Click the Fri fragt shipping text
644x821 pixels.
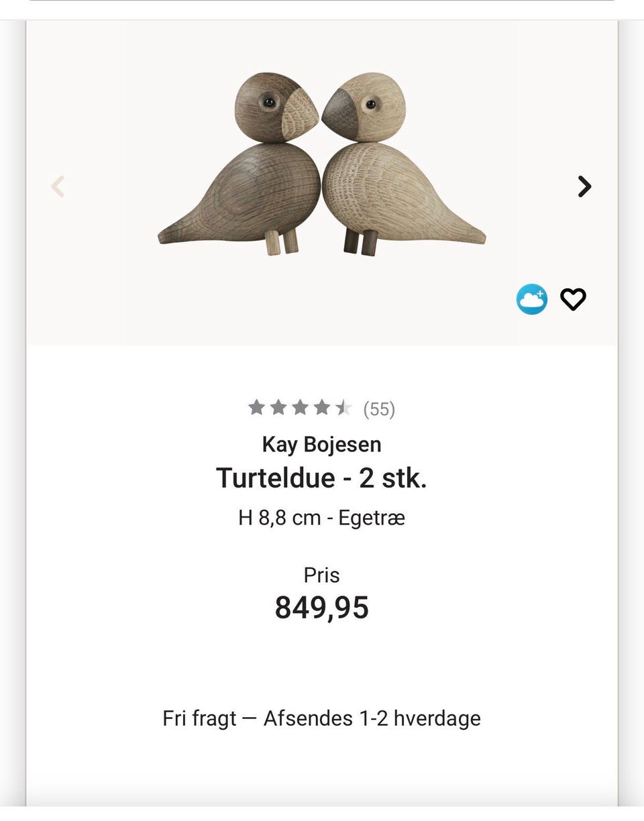pos(199,718)
